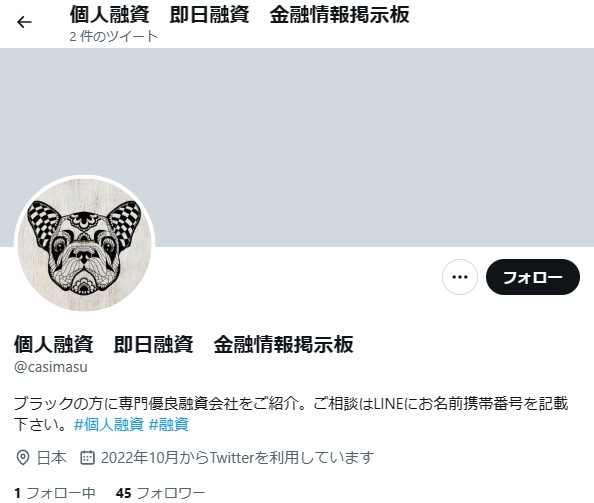The image size is (594, 503).
Task: Follow this account with フォロー button
Action: [533, 277]
